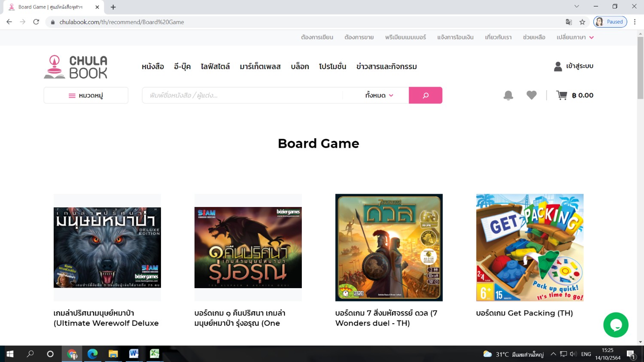Click the เกี่ยวกับเรา link
This screenshot has width=644, height=362.
pos(498,37)
